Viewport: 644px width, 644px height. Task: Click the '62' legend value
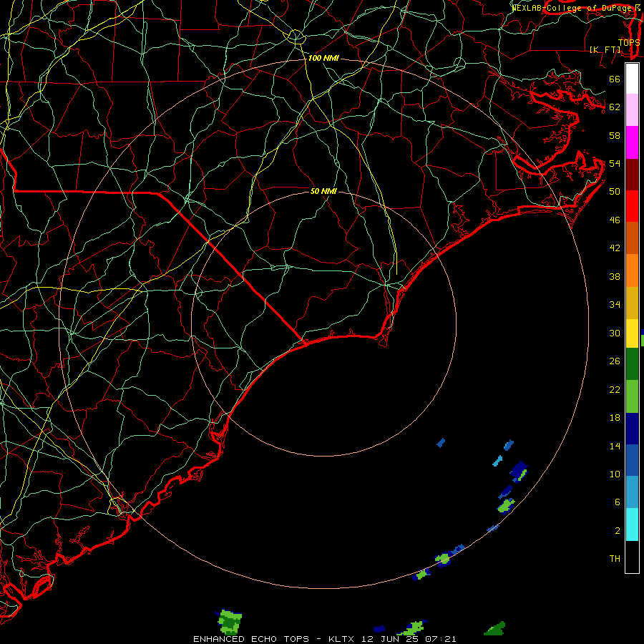pos(615,107)
